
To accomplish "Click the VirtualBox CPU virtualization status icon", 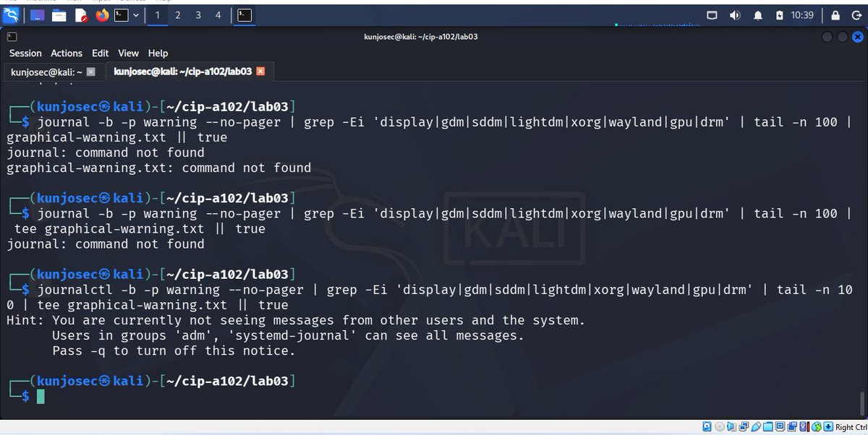I will [x=804, y=427].
